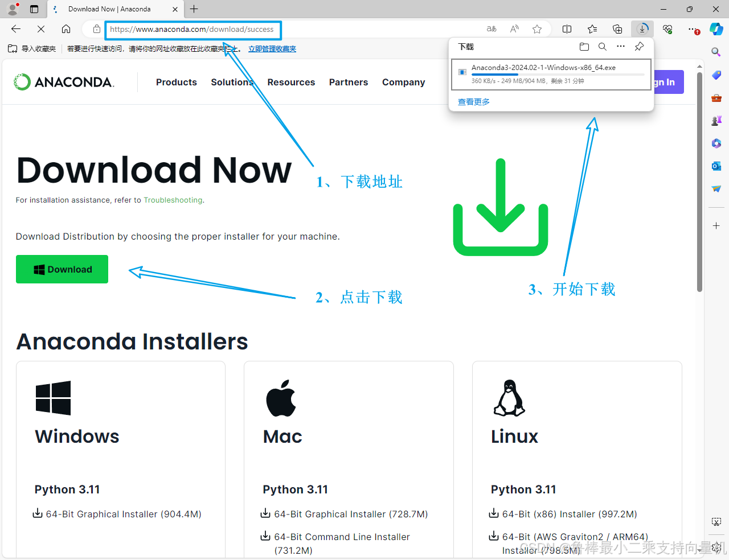Screen dimensions: 729x560
Task: Download Mac 64-Bit Command Line Installer
Action: click(x=336, y=543)
